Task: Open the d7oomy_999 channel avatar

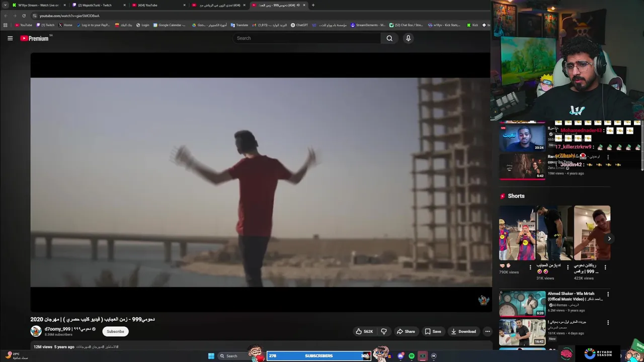Action: (36, 331)
